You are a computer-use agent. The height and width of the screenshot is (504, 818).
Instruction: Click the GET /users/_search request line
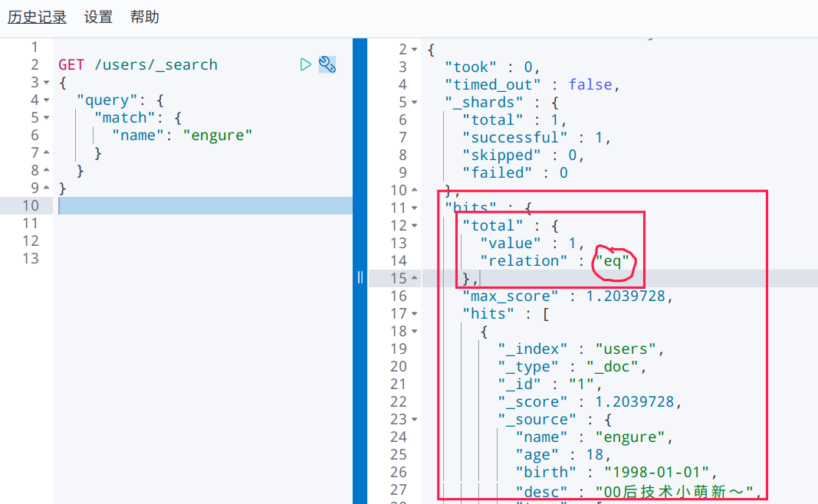point(138,64)
